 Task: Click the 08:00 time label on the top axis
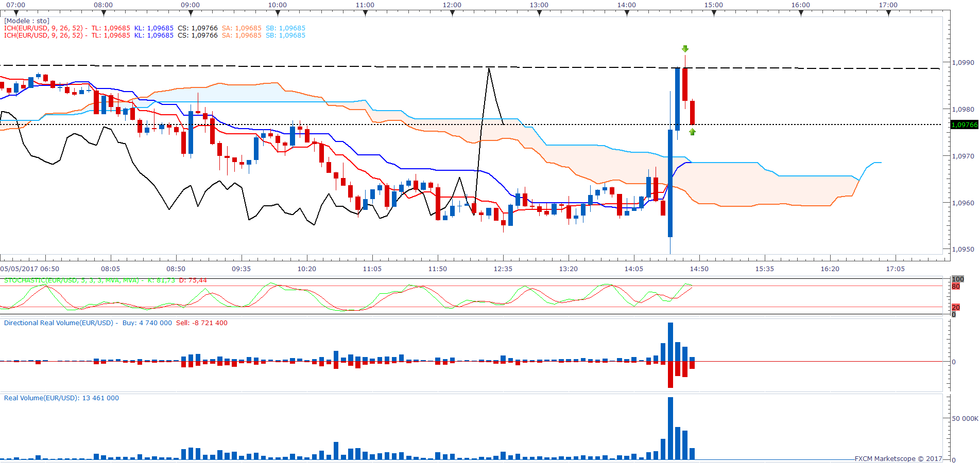[x=103, y=5]
